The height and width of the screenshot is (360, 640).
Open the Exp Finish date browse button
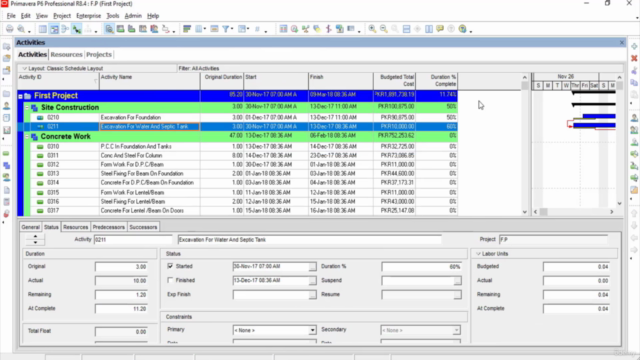click(x=312, y=295)
